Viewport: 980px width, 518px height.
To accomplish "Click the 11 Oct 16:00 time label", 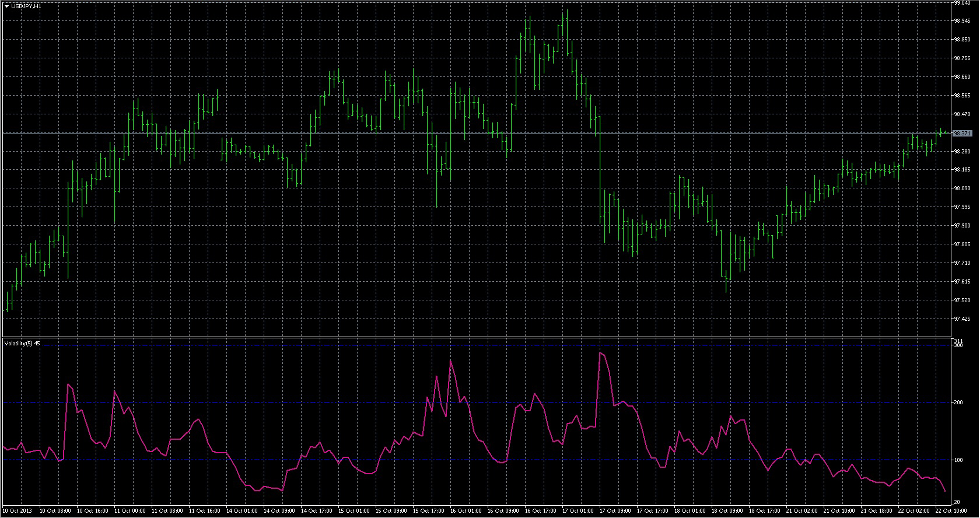I will point(205,511).
